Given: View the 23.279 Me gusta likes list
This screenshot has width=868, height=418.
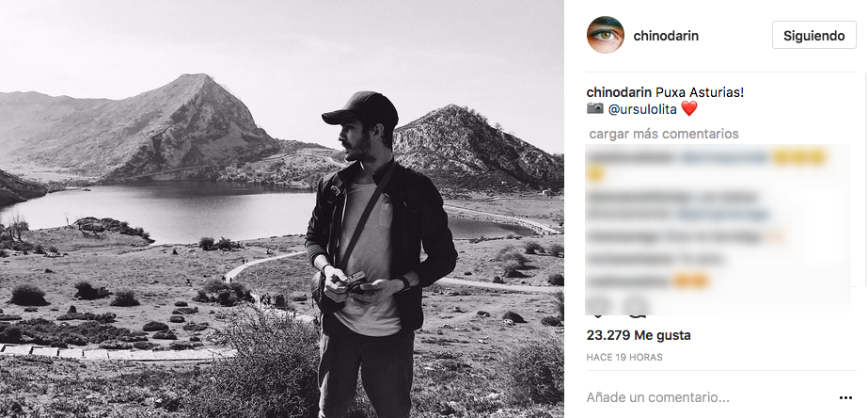Looking at the screenshot, I should 639,335.
